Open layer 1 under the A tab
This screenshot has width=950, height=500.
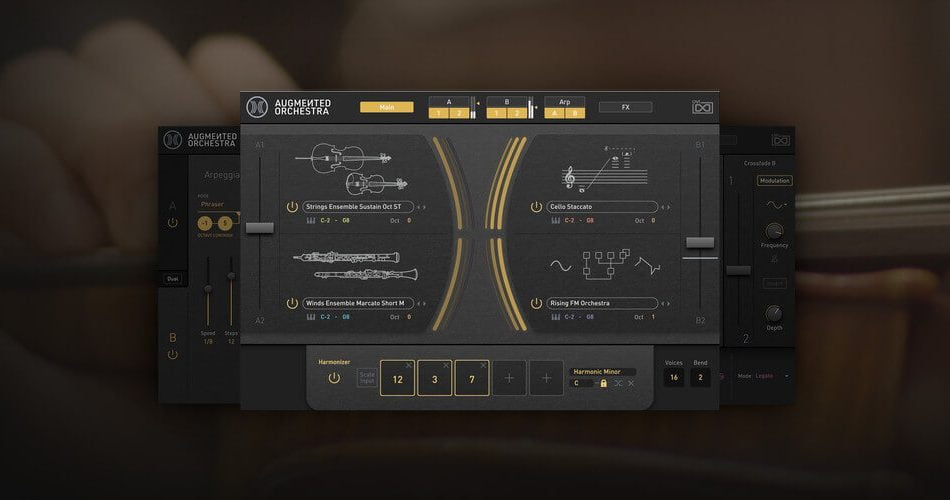pos(439,113)
